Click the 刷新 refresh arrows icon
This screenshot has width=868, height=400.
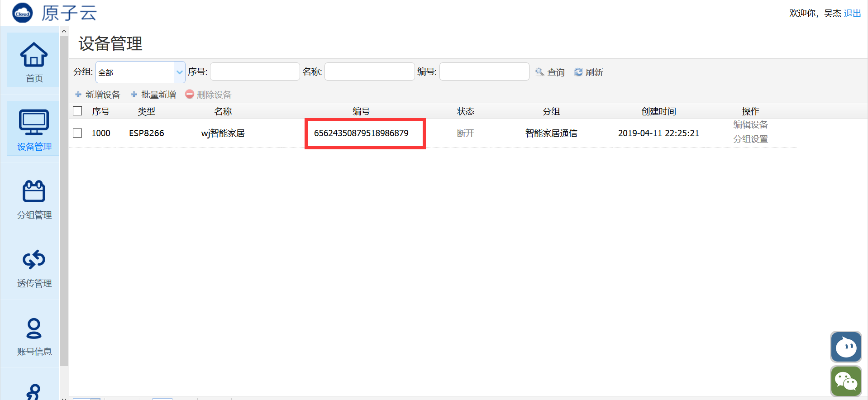(578, 72)
